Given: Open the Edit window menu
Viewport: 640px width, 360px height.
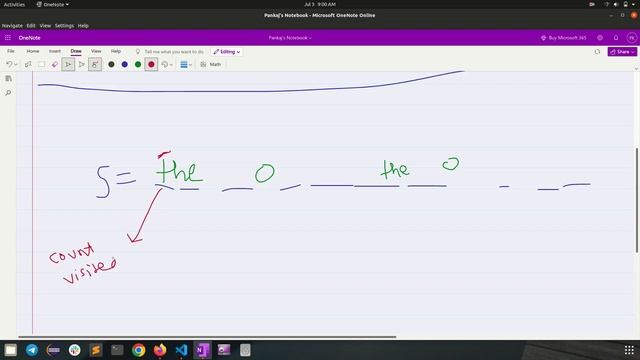Looking at the screenshot, I should [31, 26].
